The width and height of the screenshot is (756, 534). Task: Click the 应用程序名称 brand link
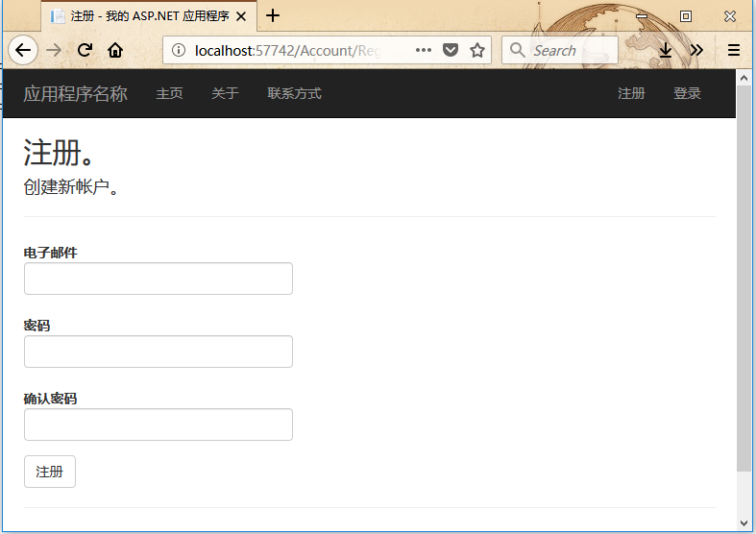click(75, 93)
